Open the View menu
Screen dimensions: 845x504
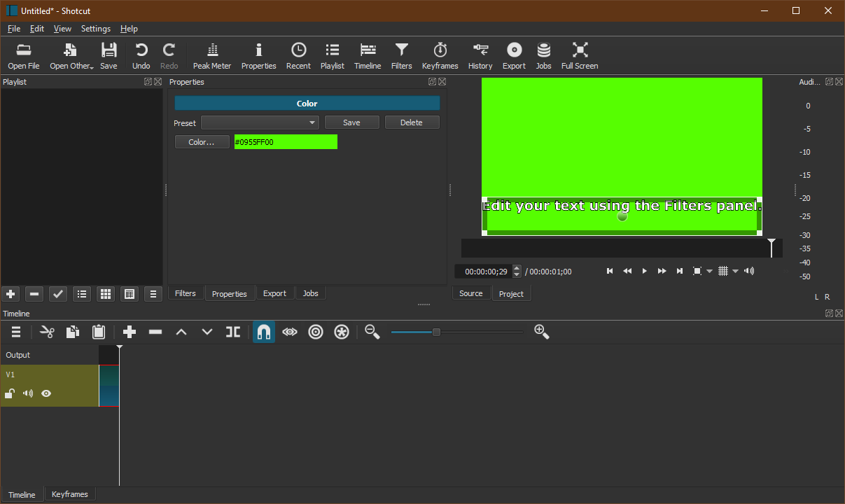click(x=62, y=29)
